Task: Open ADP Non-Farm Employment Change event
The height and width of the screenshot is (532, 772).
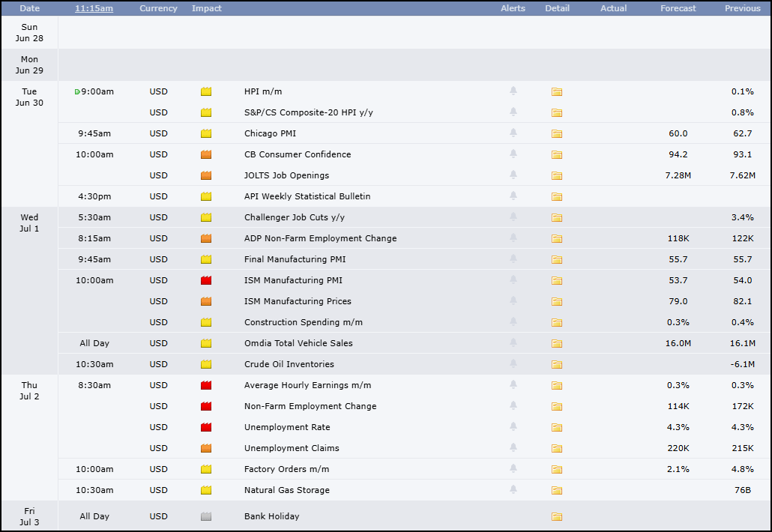Action: [x=321, y=238]
